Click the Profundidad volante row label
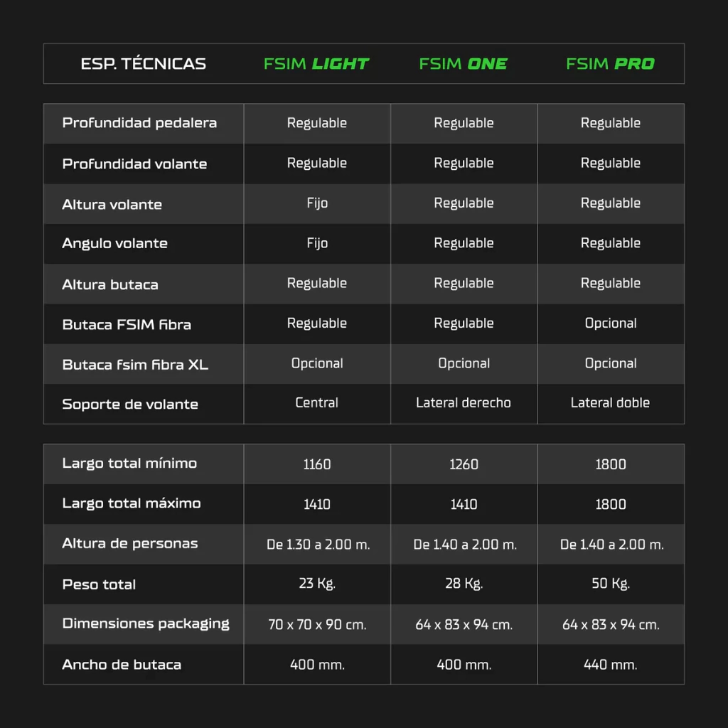This screenshot has width=728, height=728. (134, 164)
